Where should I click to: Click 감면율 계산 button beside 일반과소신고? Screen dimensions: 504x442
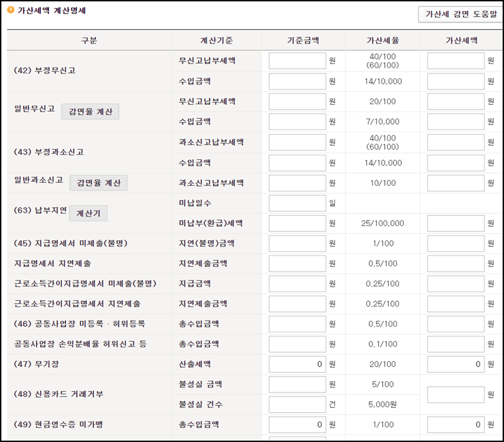[x=98, y=183]
